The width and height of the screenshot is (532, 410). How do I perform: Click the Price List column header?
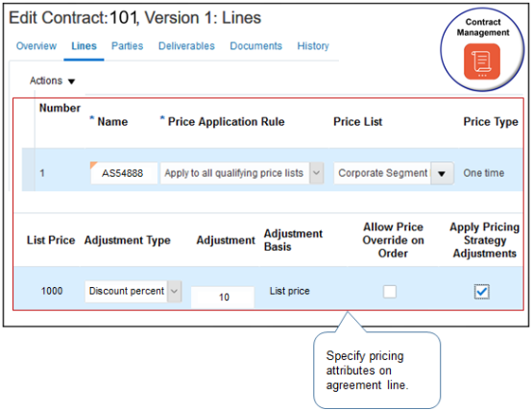[357, 121]
